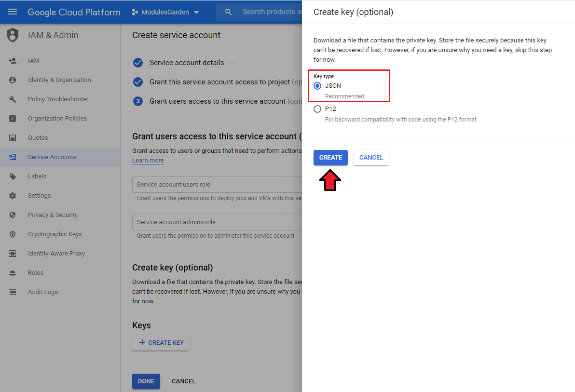Click the Service account users role field
The width and height of the screenshot is (575, 392).
[x=217, y=185]
